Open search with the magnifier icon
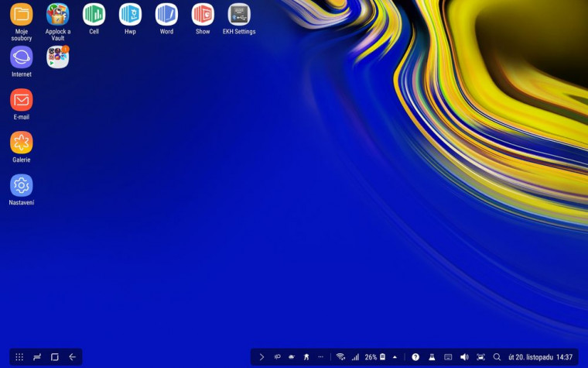 point(497,357)
